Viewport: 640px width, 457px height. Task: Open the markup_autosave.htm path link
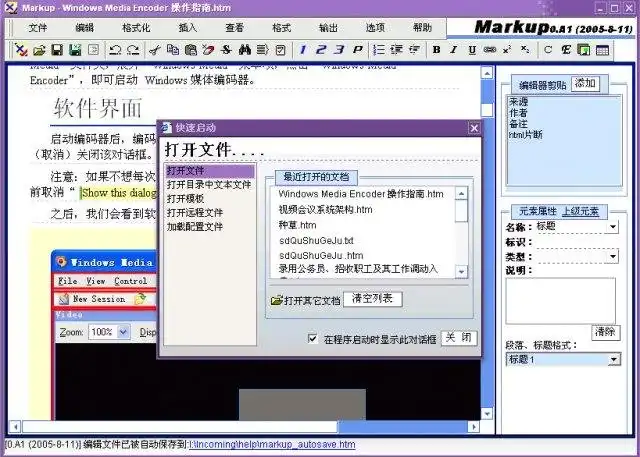pos(272,444)
